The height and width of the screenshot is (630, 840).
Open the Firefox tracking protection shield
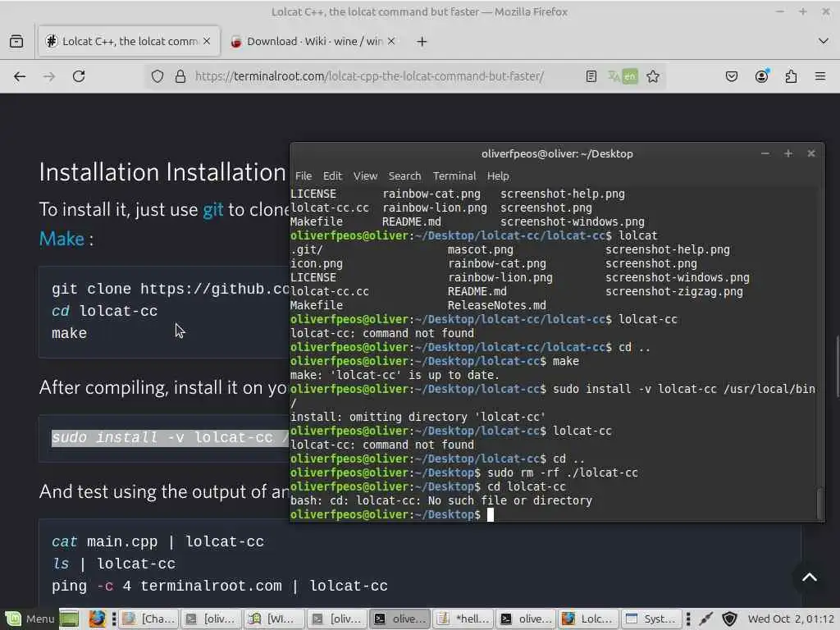coord(157,76)
